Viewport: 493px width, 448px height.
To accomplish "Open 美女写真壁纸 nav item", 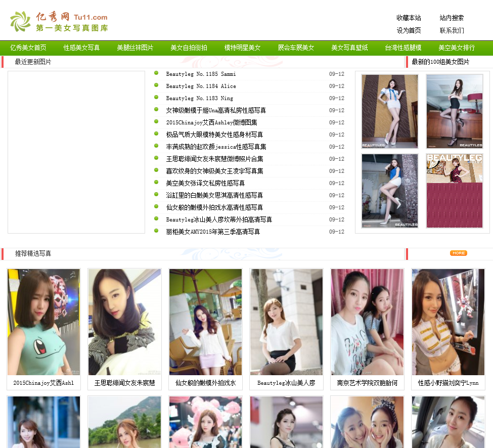I will point(349,48).
